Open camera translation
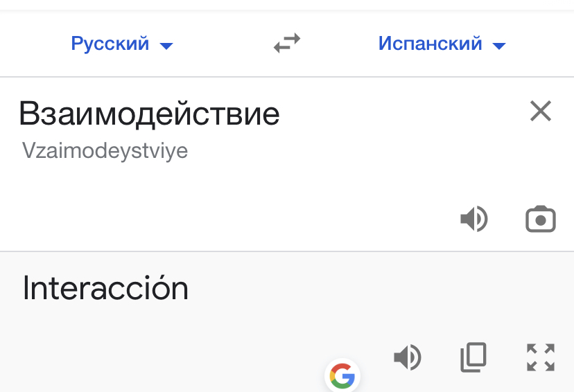The height and width of the screenshot is (392, 574). click(541, 220)
